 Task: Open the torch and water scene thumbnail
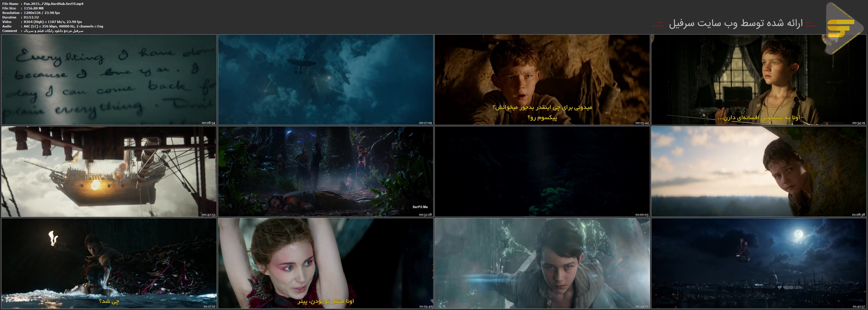(x=109, y=263)
